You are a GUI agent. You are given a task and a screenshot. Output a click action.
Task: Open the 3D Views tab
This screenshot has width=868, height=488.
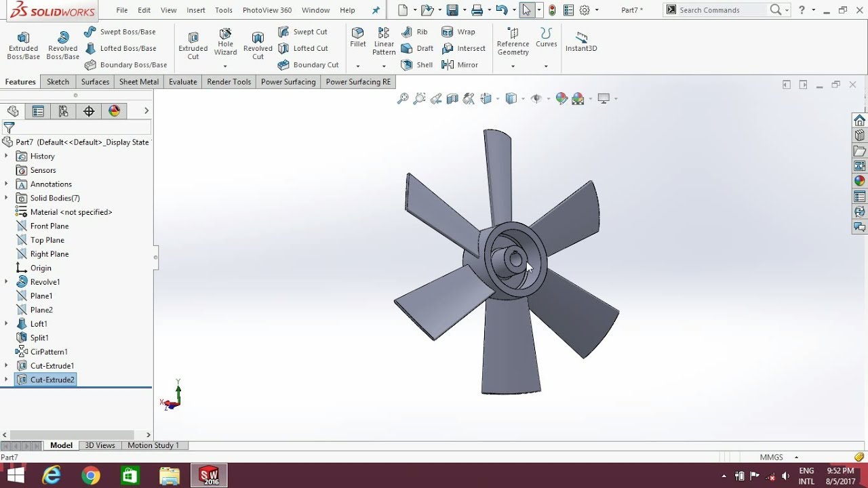coord(100,445)
